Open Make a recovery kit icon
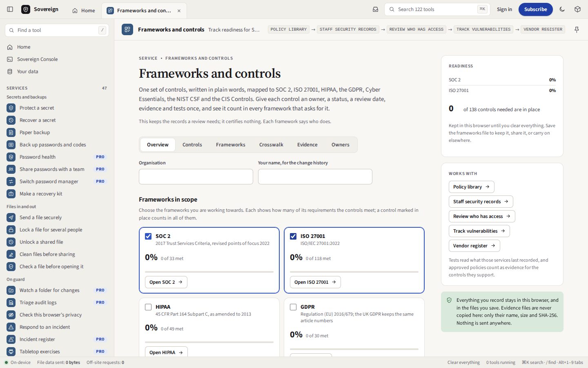Image resolution: width=588 pixels, height=368 pixels. click(11, 194)
